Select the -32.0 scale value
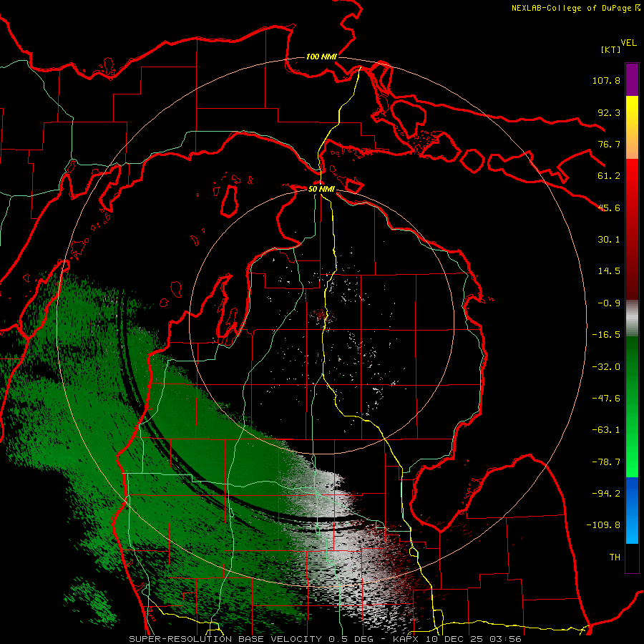This screenshot has height=644, width=644. click(x=606, y=367)
